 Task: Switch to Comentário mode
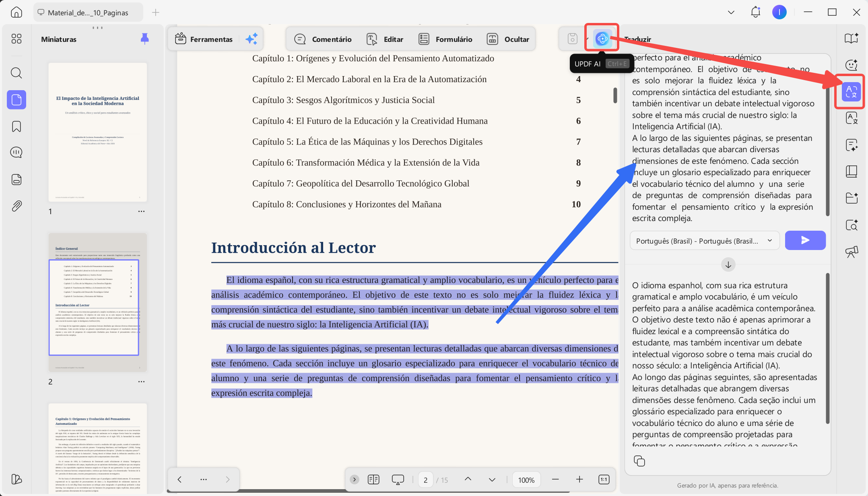(x=323, y=39)
